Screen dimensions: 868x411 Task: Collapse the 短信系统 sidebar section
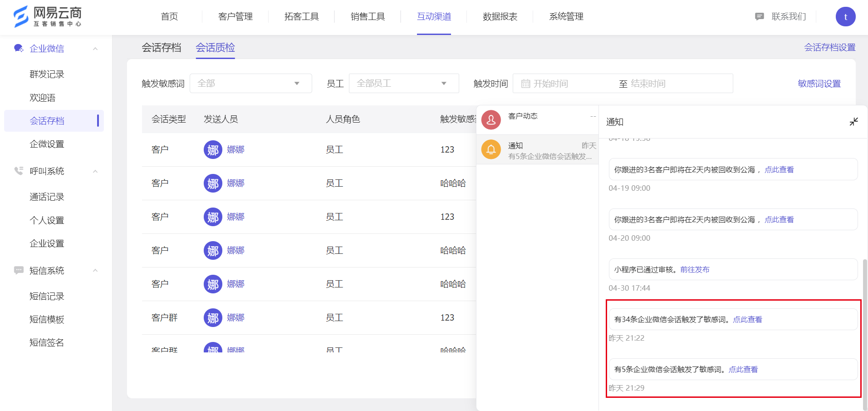click(95, 271)
